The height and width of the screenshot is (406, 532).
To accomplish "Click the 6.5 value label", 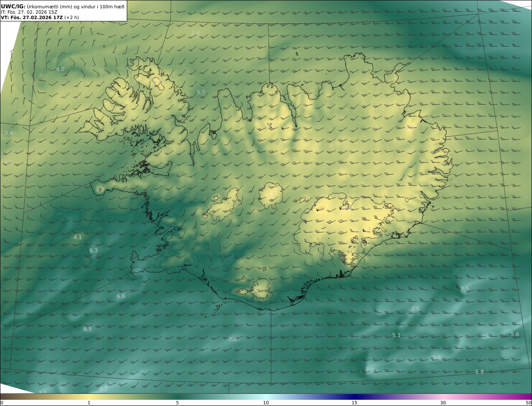I will tap(88, 329).
